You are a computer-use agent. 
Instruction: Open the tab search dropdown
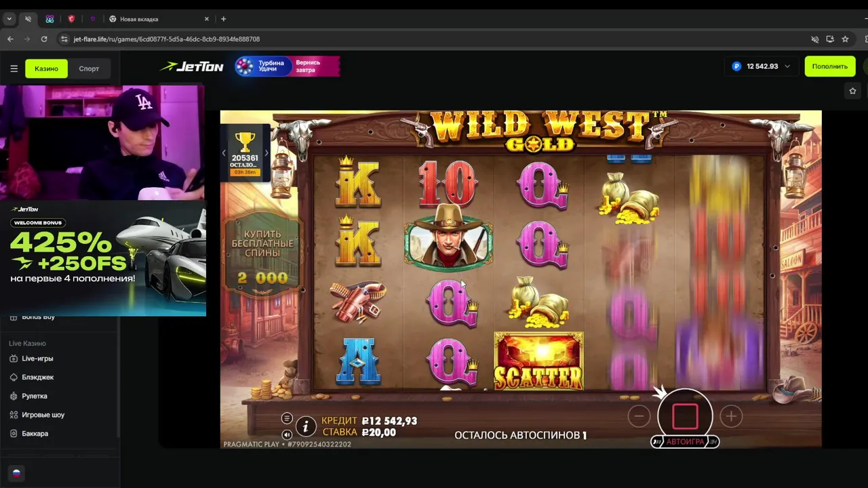click(x=9, y=19)
